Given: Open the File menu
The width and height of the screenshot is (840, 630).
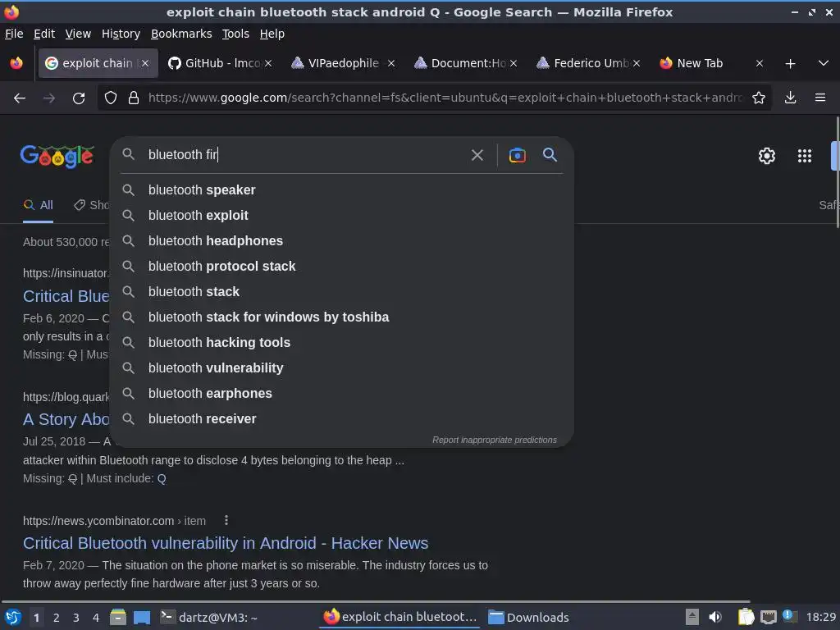Looking at the screenshot, I should [14, 34].
